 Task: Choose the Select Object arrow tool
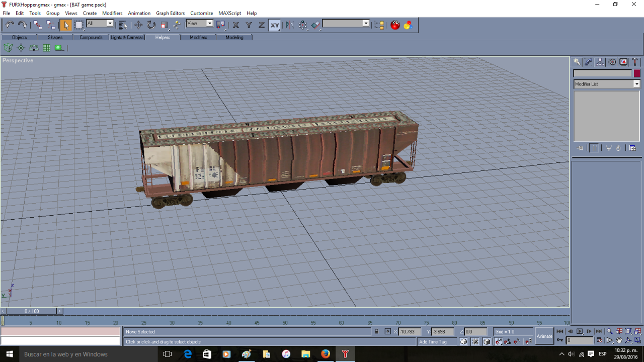pyautogui.click(x=66, y=25)
